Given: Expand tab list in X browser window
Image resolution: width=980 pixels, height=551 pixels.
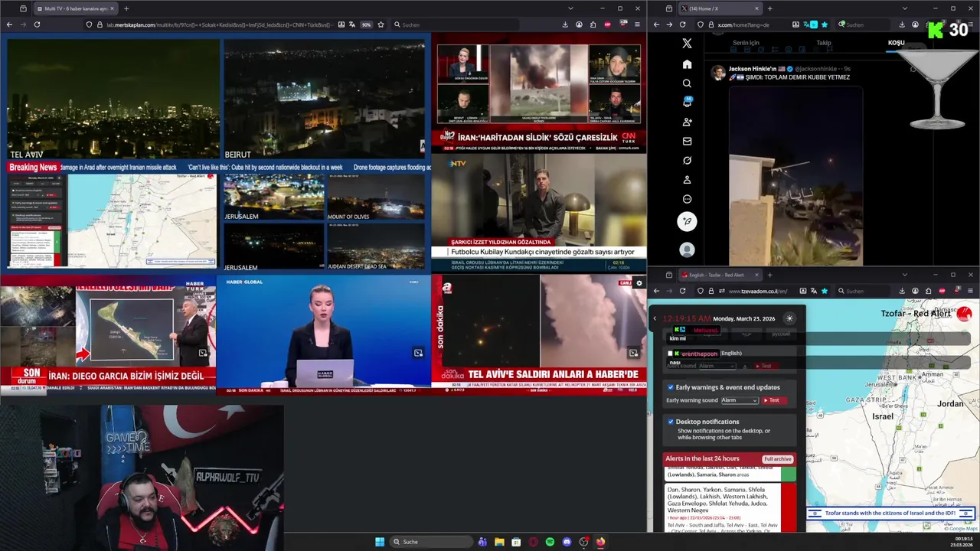Looking at the screenshot, I should point(903,8).
